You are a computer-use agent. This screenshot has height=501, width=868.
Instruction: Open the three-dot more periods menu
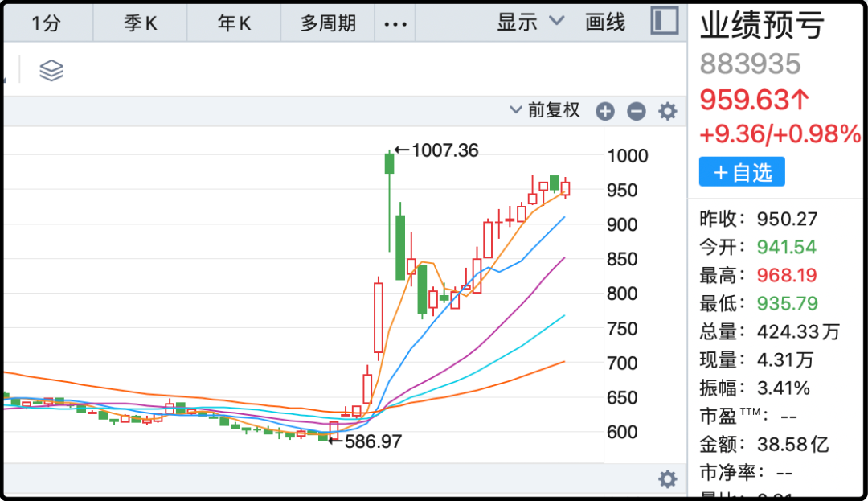tap(395, 23)
